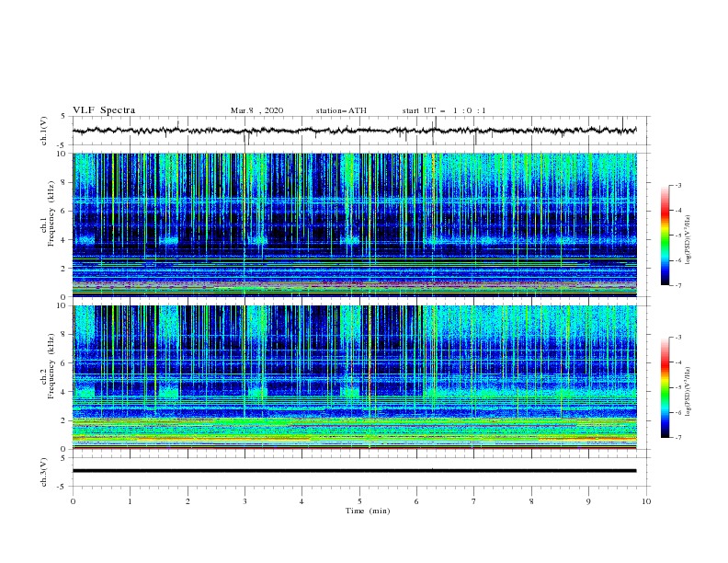Click the flat black ch.3 voltage trace

(x=354, y=471)
